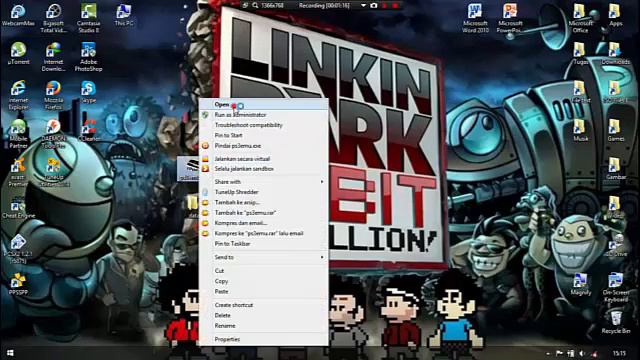This screenshot has width=640, height=360.
Task: Select the uTorrent desktop icon
Action: point(18,53)
